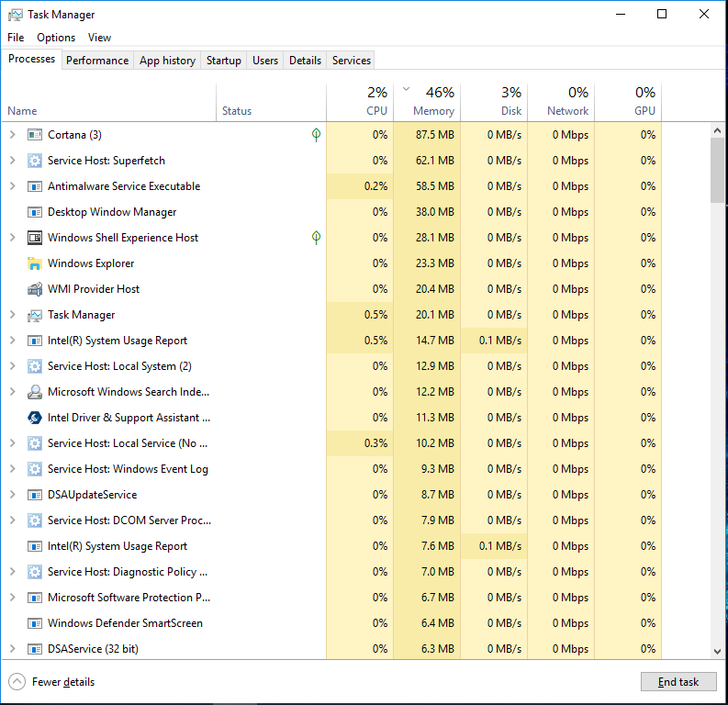Sort by the Status column header
Screen dimensions: 728x705
[x=271, y=103]
